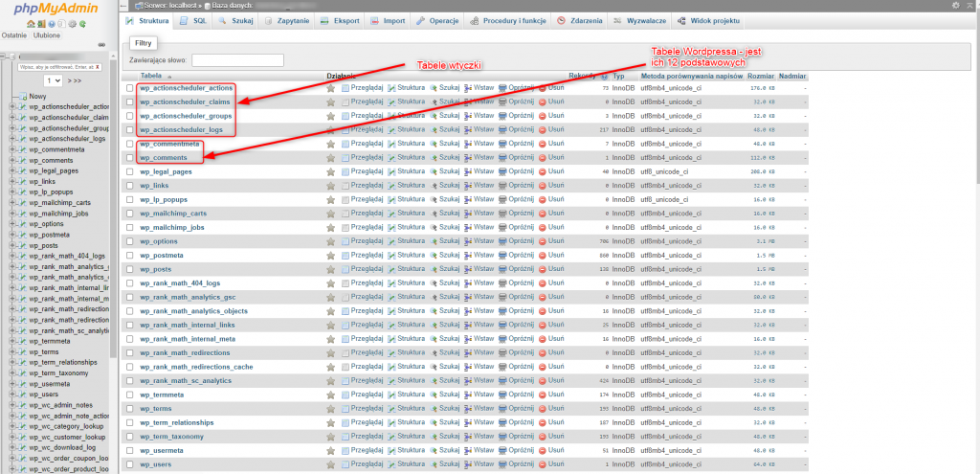This screenshot has height=474, width=980.
Task: Click Opróżnij for wp_termmeta table
Action: (515, 395)
